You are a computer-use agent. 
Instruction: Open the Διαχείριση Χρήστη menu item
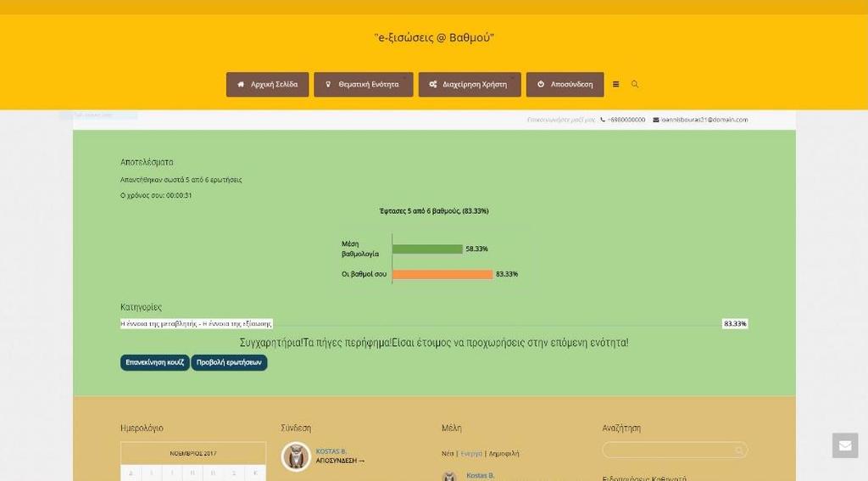(470, 84)
